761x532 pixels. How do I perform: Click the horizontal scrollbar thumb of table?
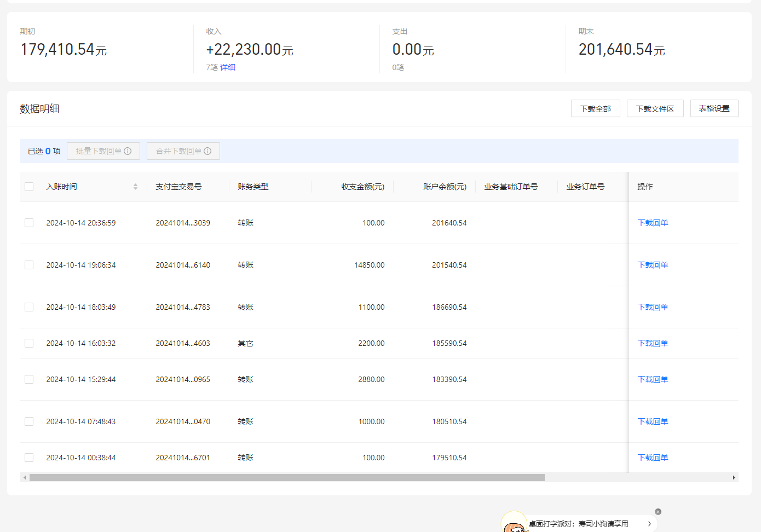287,478
